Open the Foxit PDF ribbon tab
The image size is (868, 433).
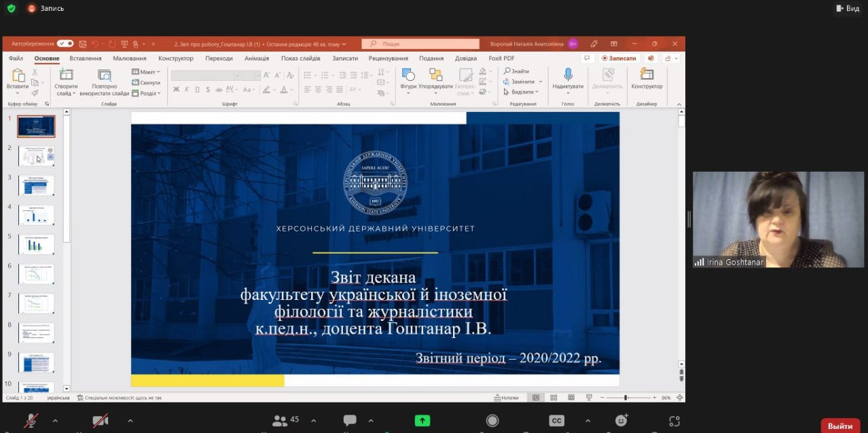[501, 58]
